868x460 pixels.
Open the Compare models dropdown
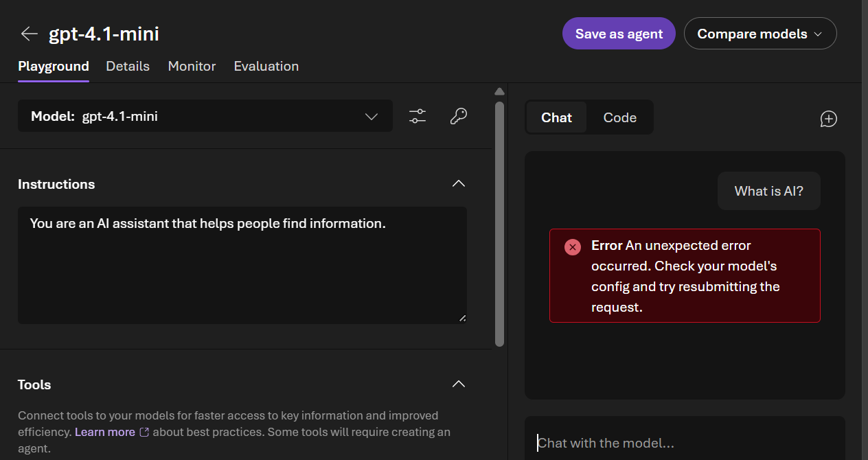760,34
